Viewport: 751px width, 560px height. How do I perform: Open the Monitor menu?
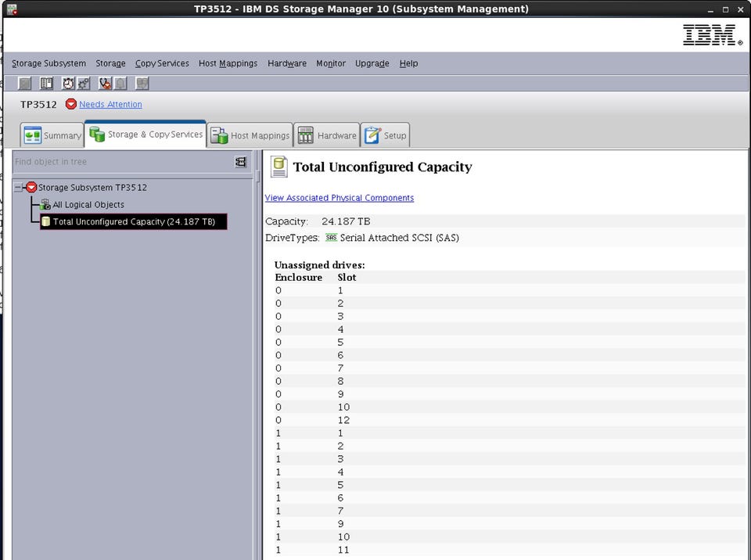coord(330,63)
